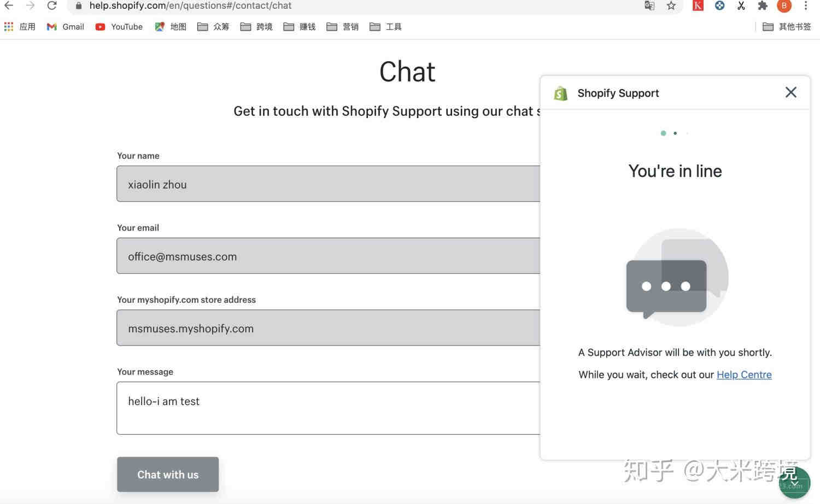Open the 赚钱 bookmark folder
This screenshot has height=504, width=820.
300,27
